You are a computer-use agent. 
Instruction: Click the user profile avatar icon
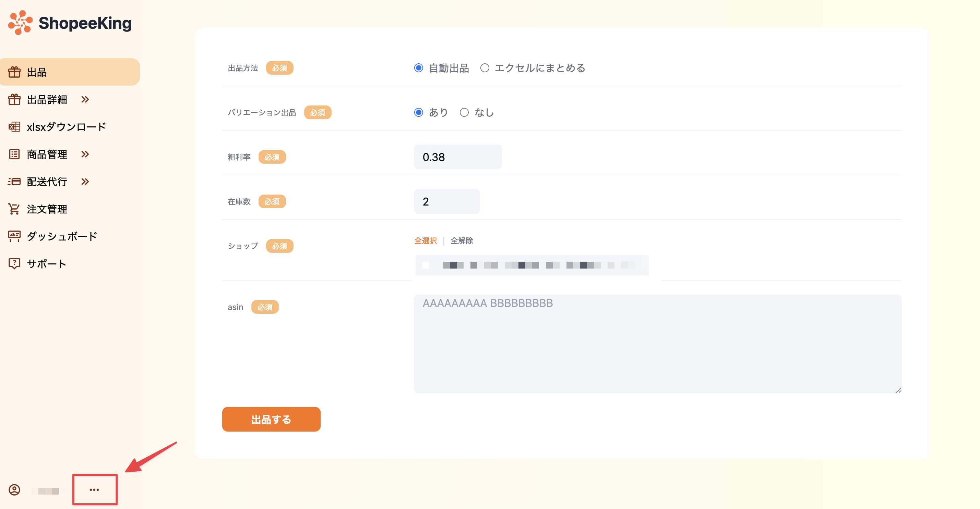(x=14, y=490)
